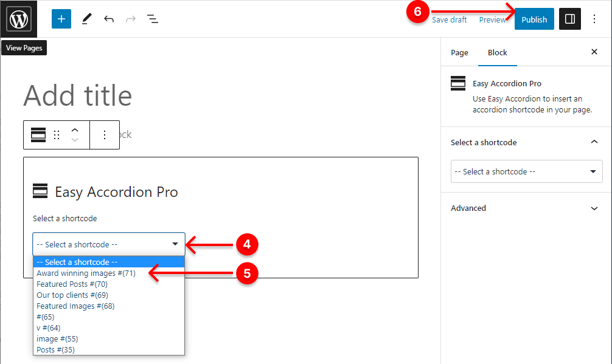Image resolution: width=612 pixels, height=364 pixels.
Task: Click the 'Easy Accordion Pro' heading in the block
Action: tap(116, 192)
